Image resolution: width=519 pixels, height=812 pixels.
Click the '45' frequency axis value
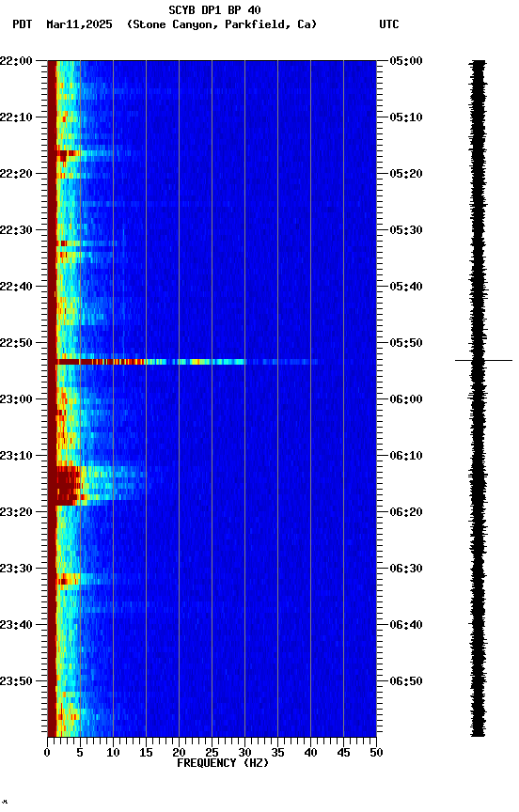pos(343,753)
